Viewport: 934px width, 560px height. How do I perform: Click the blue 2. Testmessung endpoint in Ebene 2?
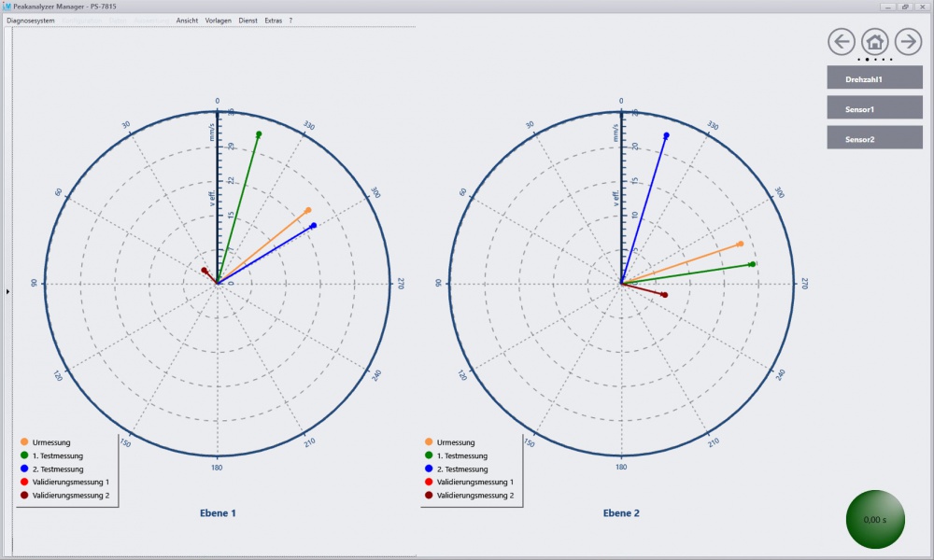666,136
